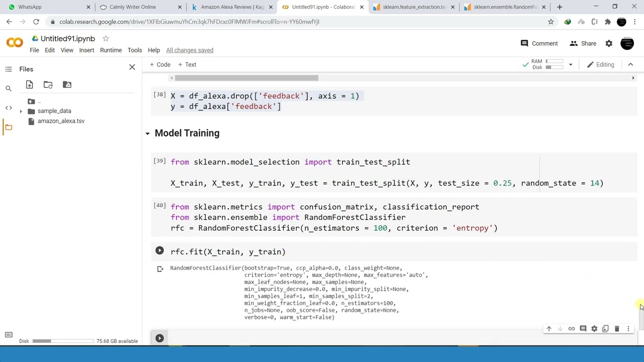Open Colab settings gear in header
The image size is (644, 362).
point(609,44)
